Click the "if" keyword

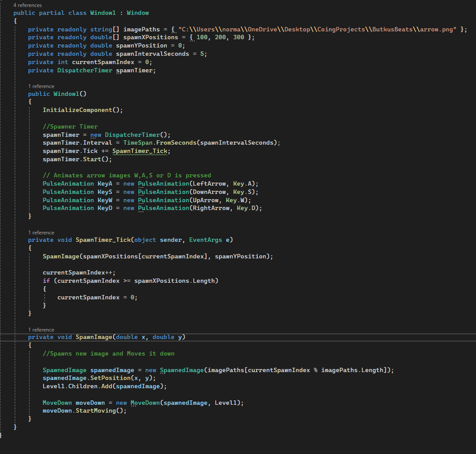point(46,281)
